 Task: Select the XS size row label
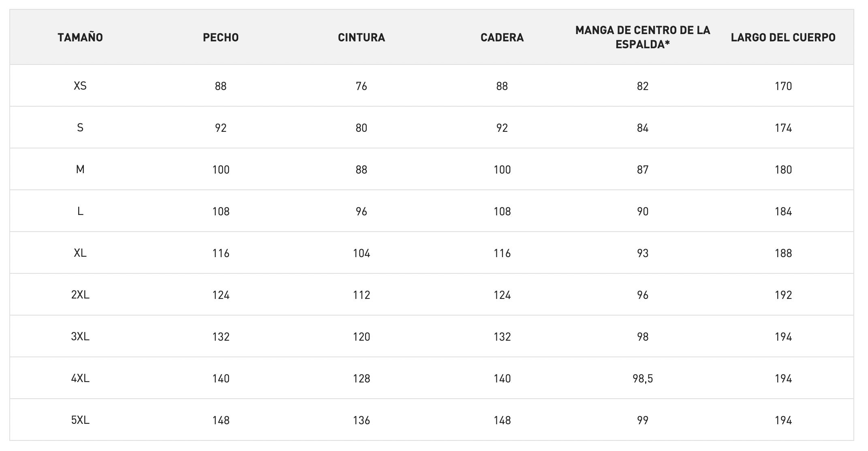pyautogui.click(x=80, y=86)
